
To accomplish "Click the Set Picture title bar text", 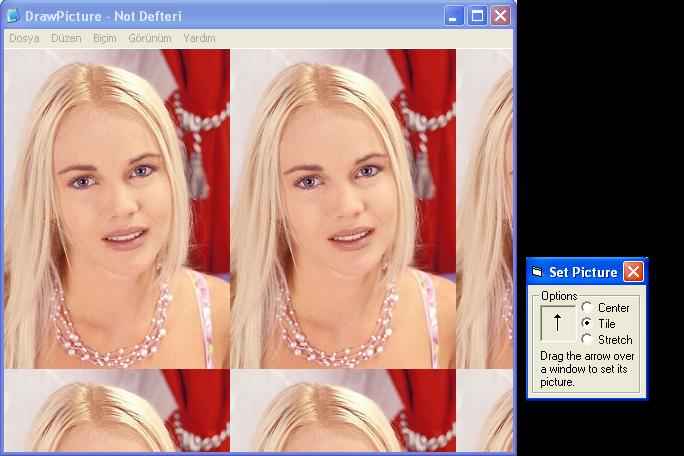I will click(x=583, y=272).
